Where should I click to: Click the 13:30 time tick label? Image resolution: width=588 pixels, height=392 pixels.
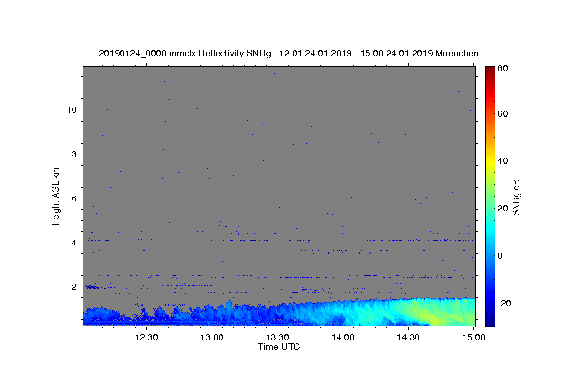click(x=277, y=337)
